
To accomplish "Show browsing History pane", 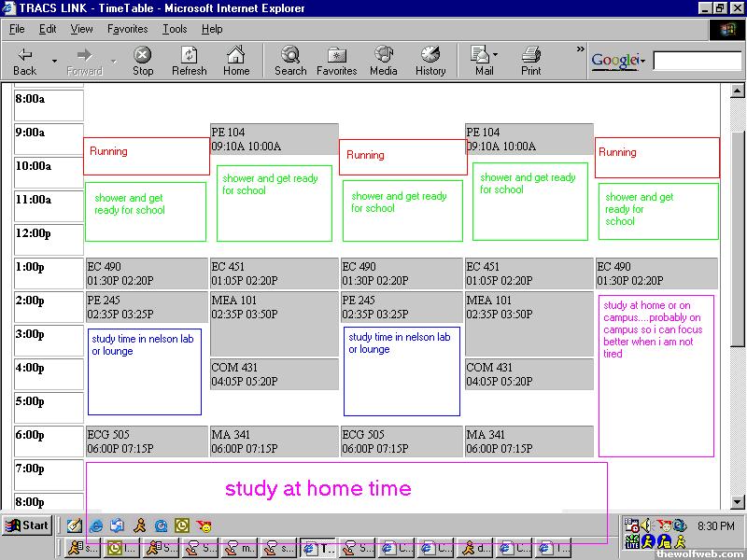I will point(430,61).
